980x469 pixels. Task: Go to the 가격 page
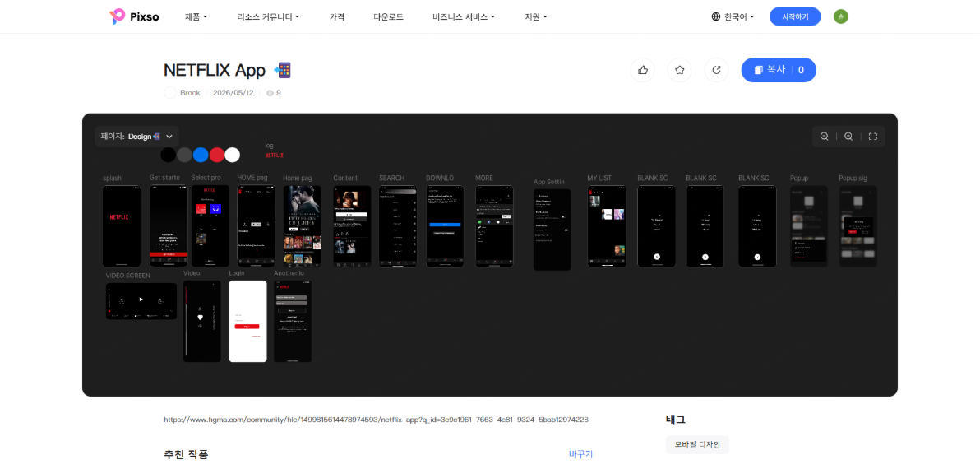[x=337, y=17]
